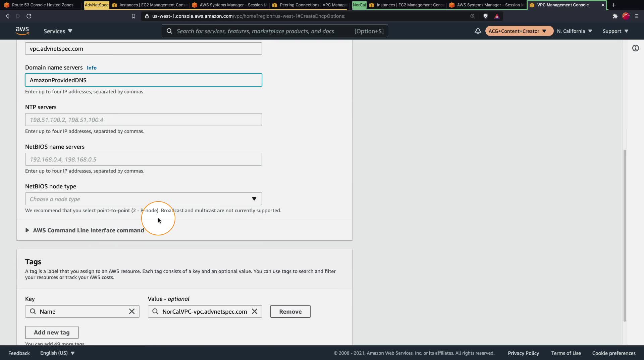
Task: Open the ACG+Content+Creator account menu
Action: pyautogui.click(x=519, y=31)
